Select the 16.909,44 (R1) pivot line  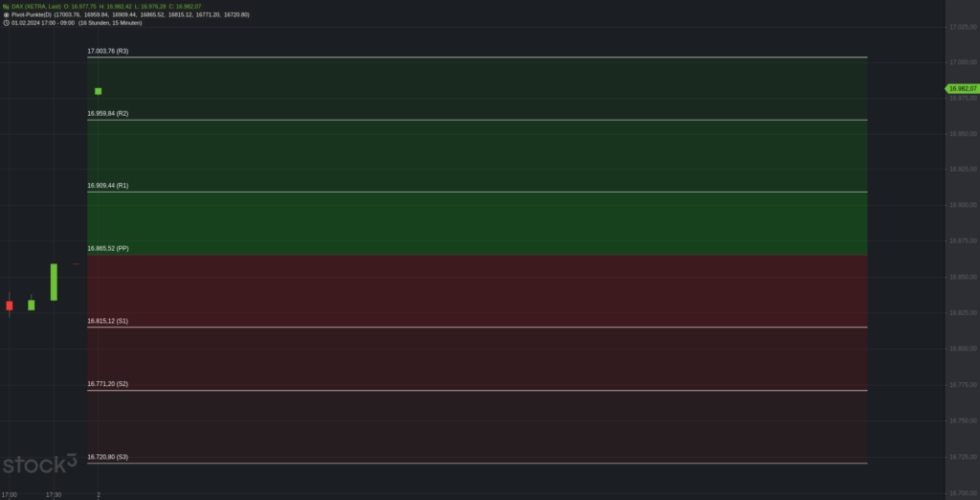(x=477, y=192)
